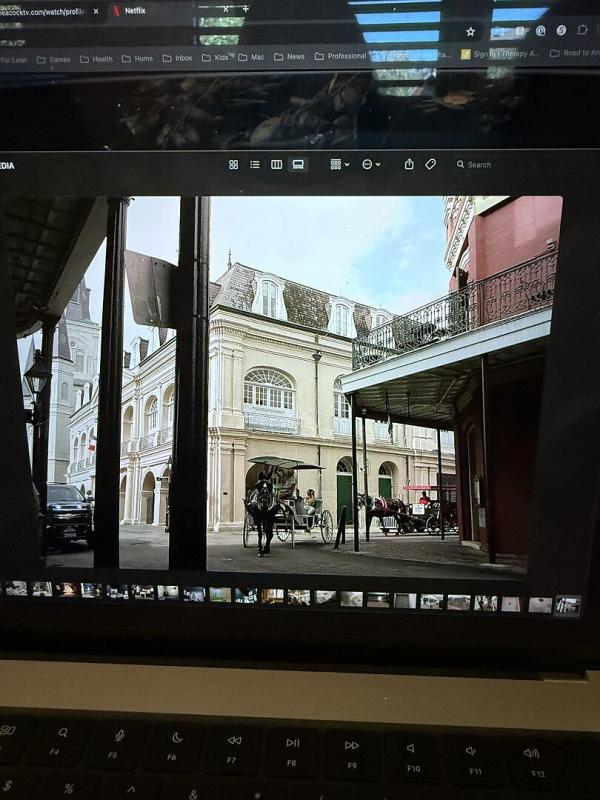Viewport: 600px width, 800px height.
Task: Open the Games bookmarks folder
Action: (59, 58)
